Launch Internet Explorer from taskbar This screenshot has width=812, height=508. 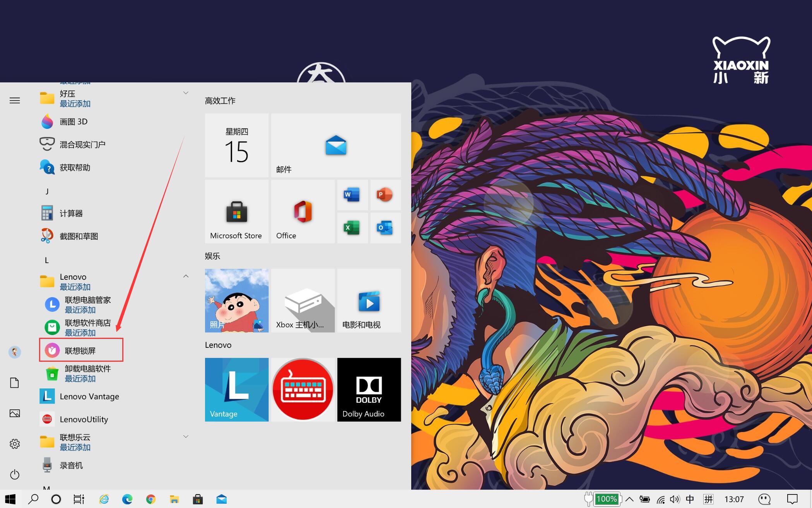click(104, 499)
